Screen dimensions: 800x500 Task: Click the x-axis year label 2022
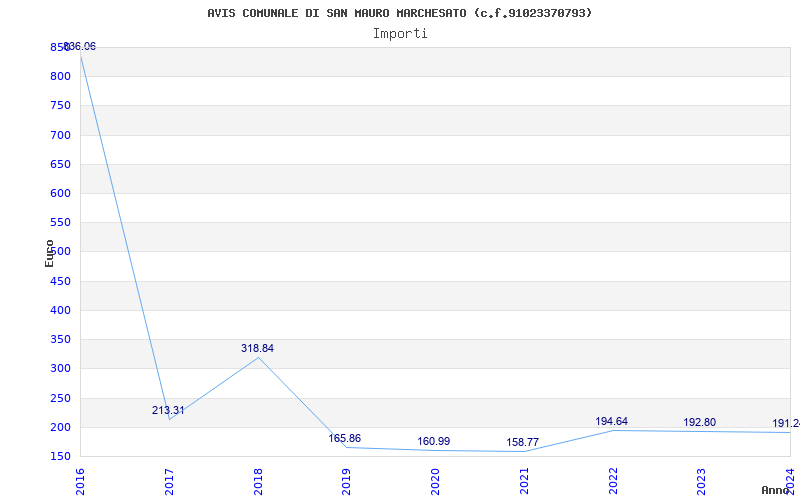click(x=613, y=482)
